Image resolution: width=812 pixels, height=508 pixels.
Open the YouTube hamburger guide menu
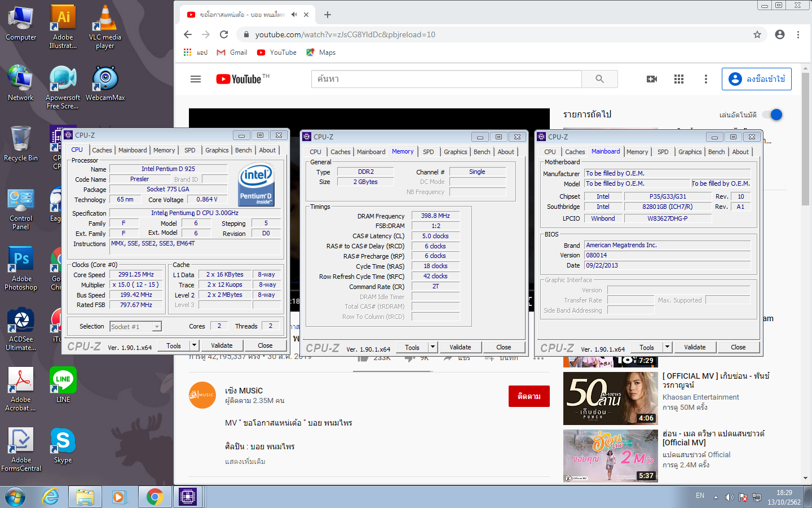tap(196, 79)
